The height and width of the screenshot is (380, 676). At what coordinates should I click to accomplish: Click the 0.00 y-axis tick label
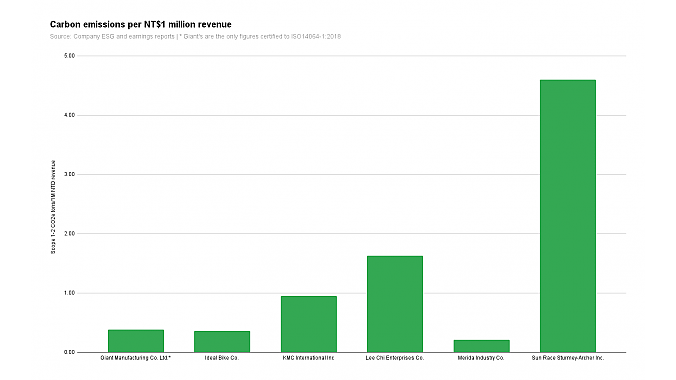point(69,352)
